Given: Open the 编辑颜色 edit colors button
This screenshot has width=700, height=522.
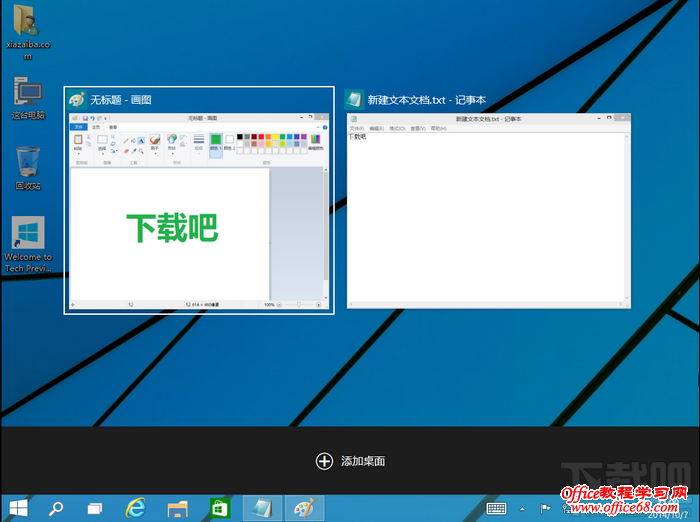Looking at the screenshot, I should (316, 142).
